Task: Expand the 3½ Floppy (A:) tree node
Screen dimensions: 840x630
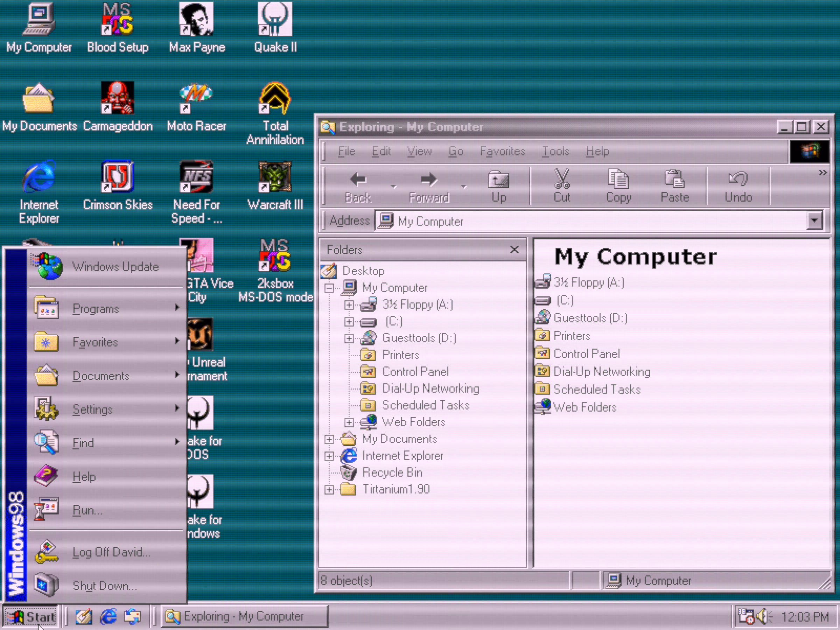Action: coord(349,305)
